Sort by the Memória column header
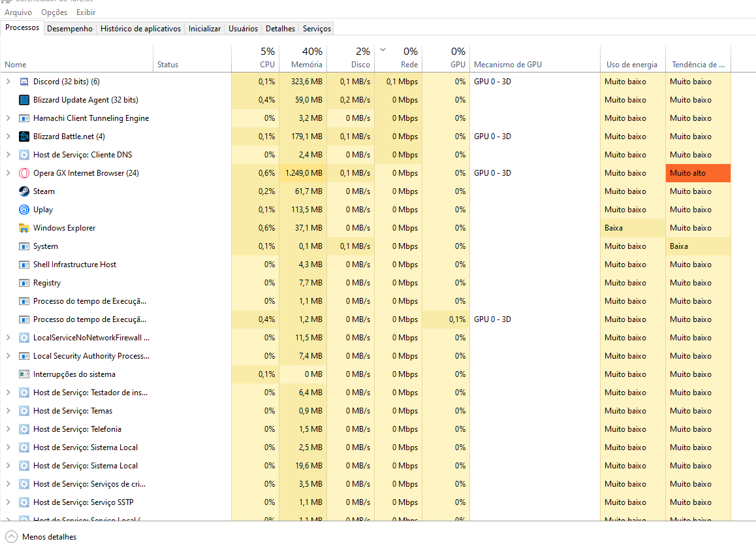 coord(303,59)
